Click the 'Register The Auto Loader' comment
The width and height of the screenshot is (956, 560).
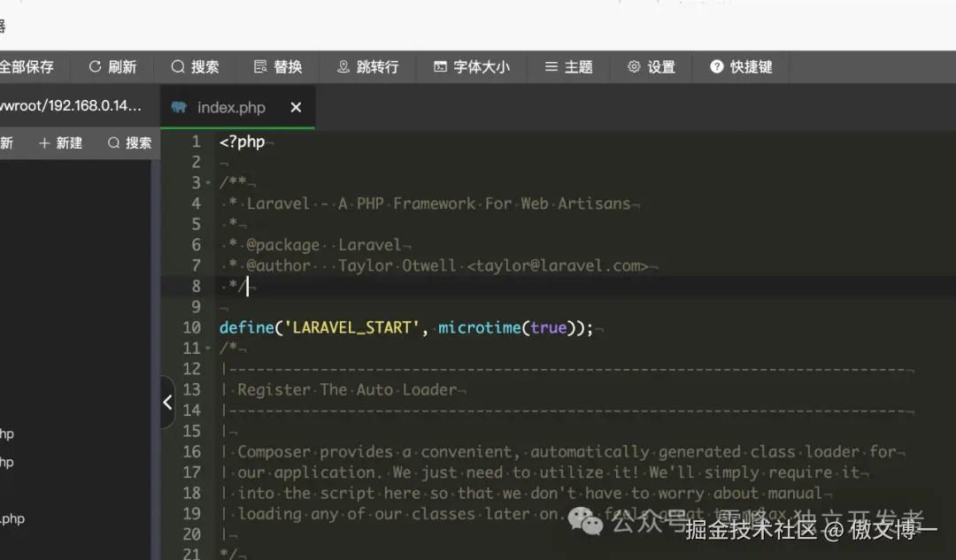pyautogui.click(x=347, y=390)
